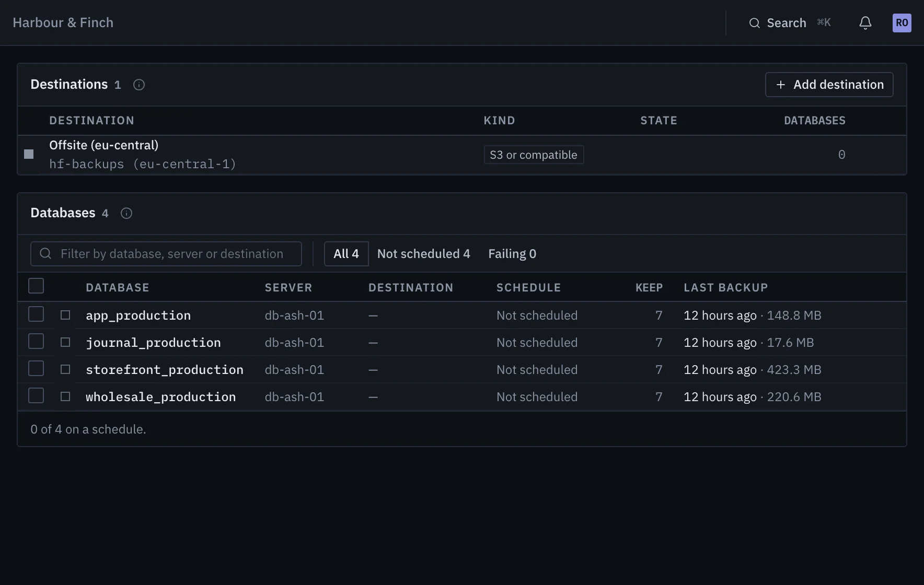Click the KIND column header
The width and height of the screenshot is (924, 585).
tap(499, 121)
